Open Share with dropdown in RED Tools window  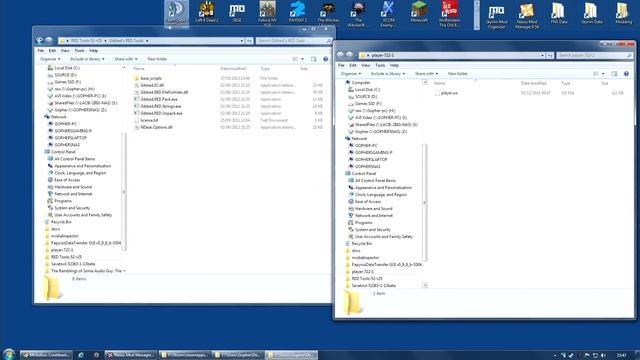coord(126,59)
